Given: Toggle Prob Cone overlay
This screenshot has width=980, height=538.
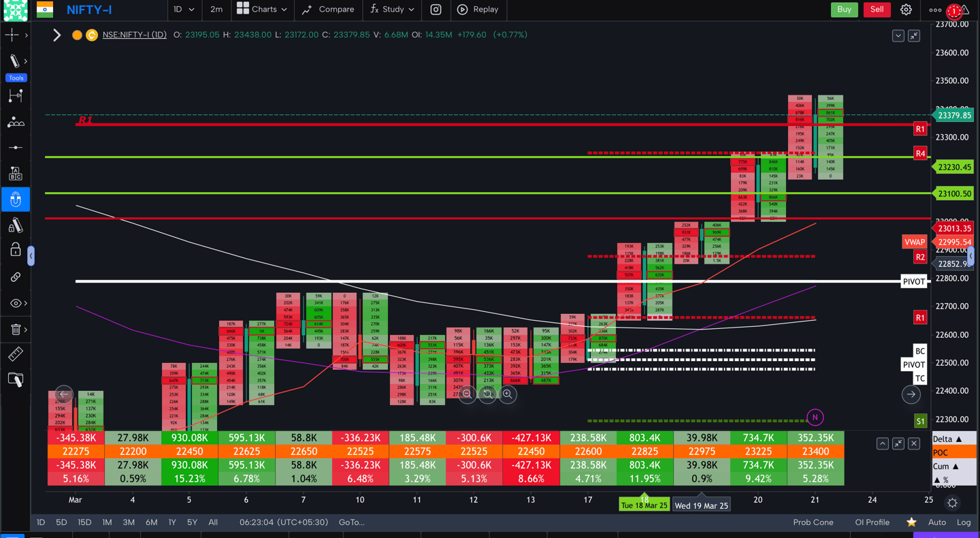Looking at the screenshot, I should tap(813, 522).
